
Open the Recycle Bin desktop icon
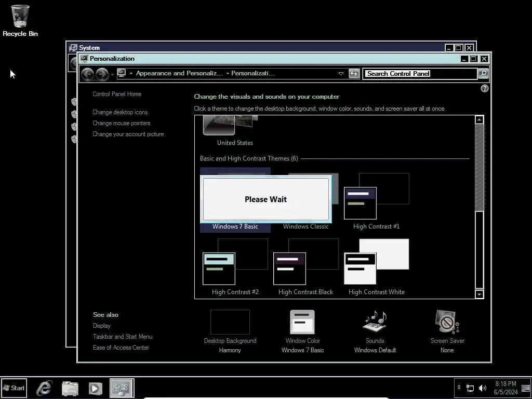click(20, 20)
